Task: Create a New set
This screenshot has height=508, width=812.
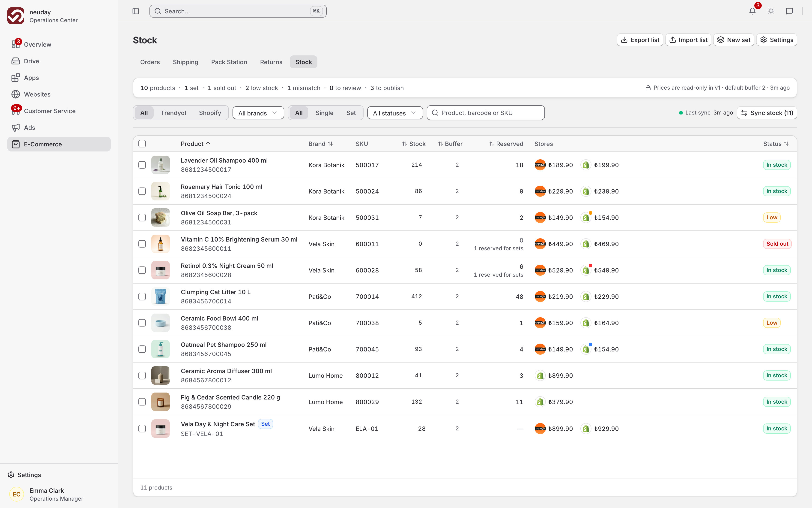Action: pos(734,40)
